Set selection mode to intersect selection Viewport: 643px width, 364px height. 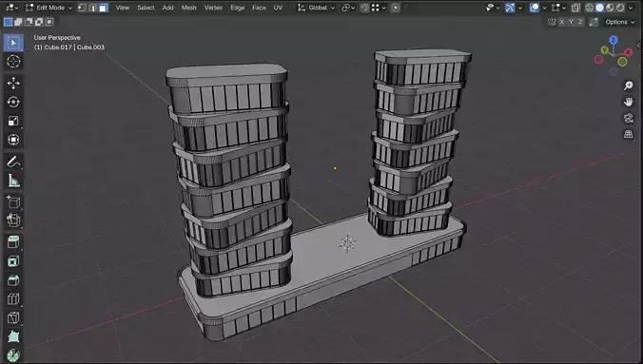[x=49, y=22]
